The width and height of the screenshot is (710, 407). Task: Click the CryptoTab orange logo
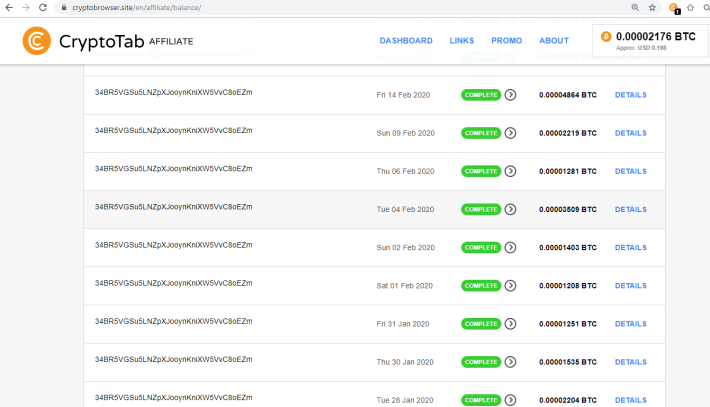[x=37, y=41]
